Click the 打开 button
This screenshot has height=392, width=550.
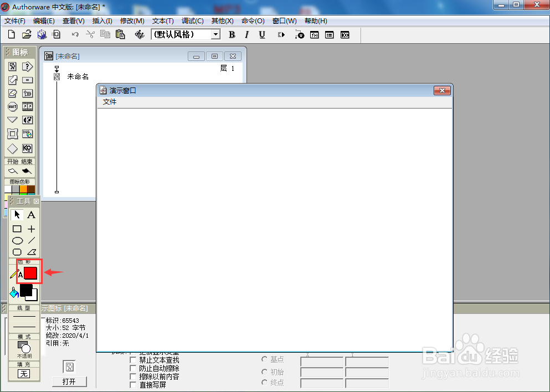tap(69, 381)
